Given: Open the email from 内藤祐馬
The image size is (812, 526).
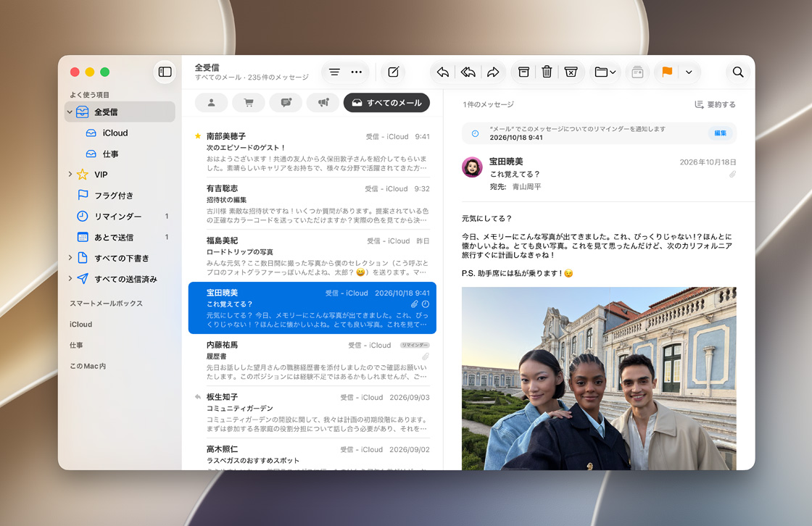Looking at the screenshot, I should coord(312,360).
